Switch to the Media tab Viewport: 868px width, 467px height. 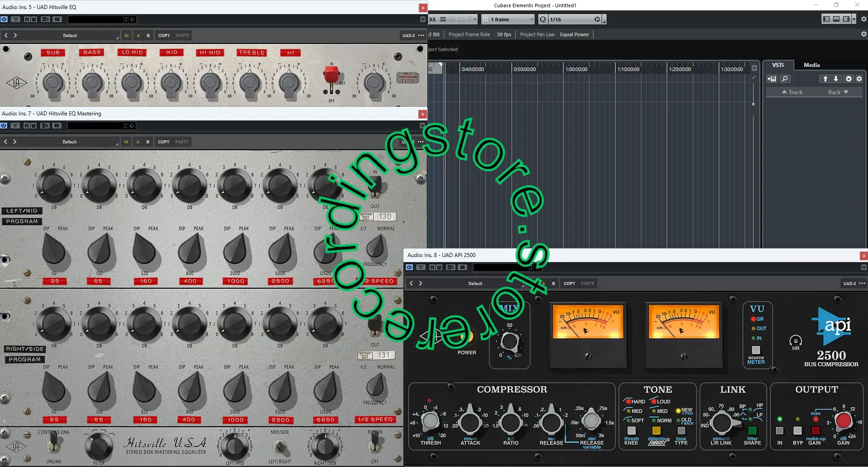811,65
